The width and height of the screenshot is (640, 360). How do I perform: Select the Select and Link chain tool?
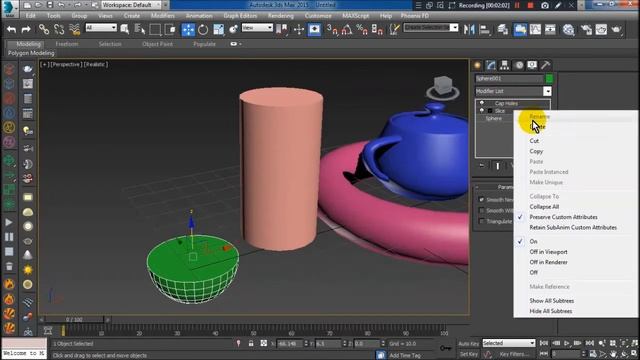pos(44,29)
